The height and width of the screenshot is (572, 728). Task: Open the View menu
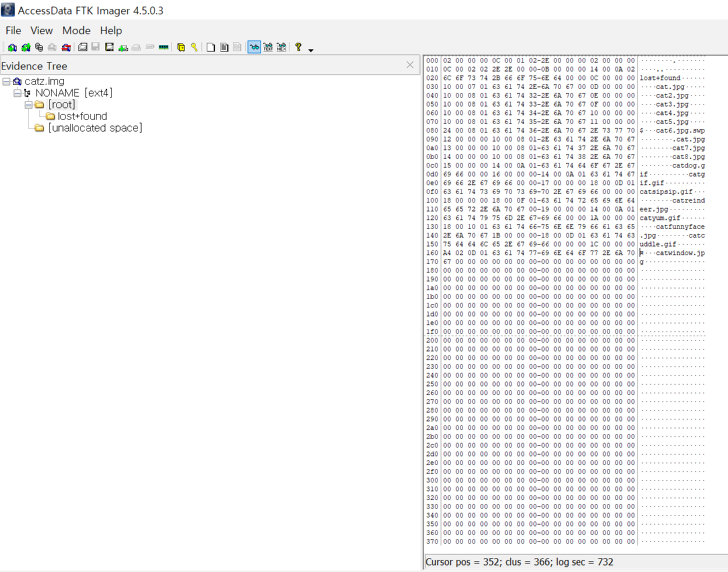point(41,30)
